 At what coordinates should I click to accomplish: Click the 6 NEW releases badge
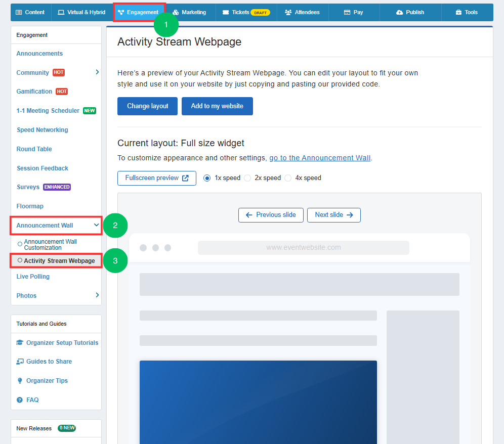(x=66, y=428)
